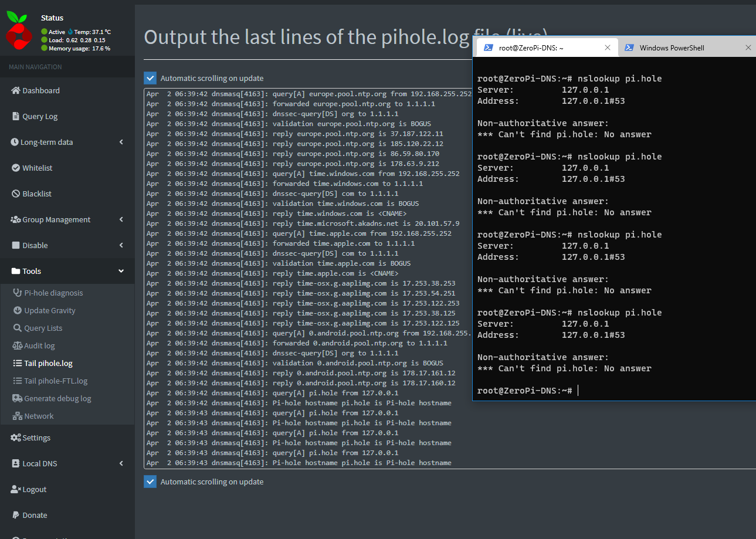Close the Windows PowerShell tab
The width and height of the screenshot is (756, 539).
[748, 48]
